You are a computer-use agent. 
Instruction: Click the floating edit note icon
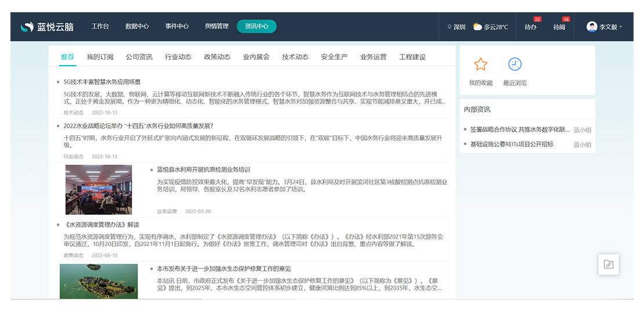tap(608, 264)
